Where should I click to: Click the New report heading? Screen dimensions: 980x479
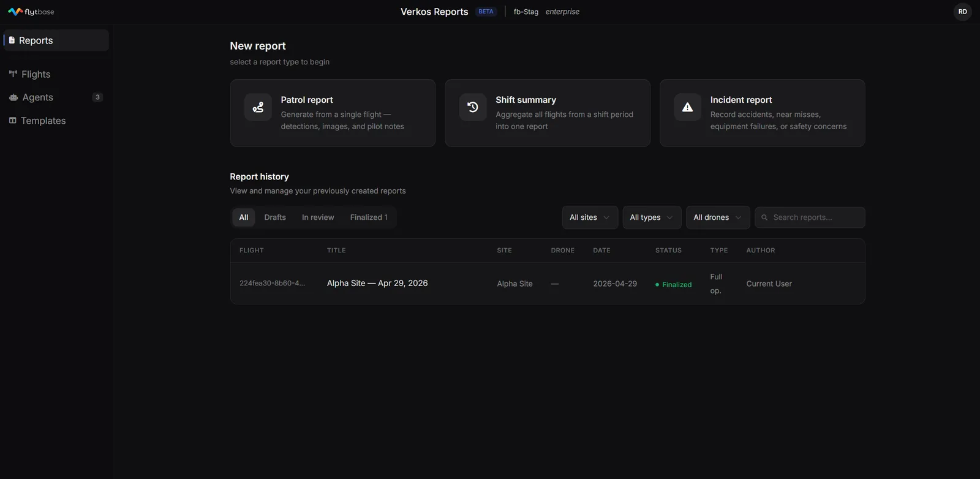point(258,46)
